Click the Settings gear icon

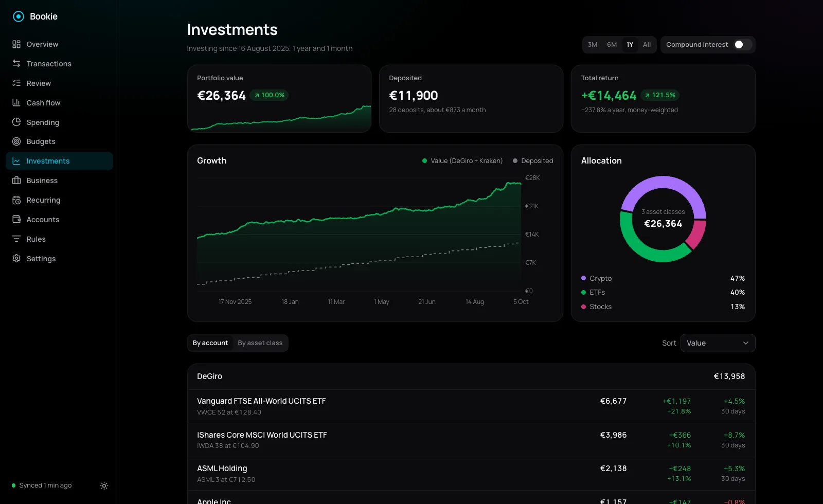tap(16, 259)
